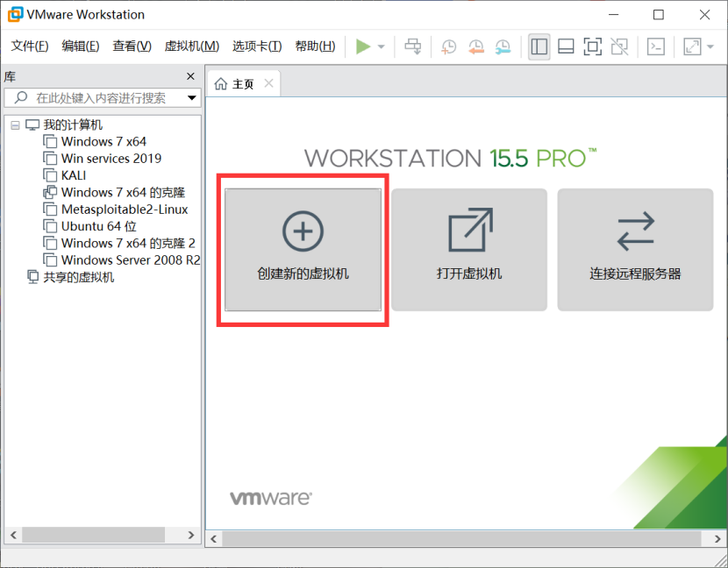
Task: Click the unity mode toolbar icon
Action: (619, 46)
